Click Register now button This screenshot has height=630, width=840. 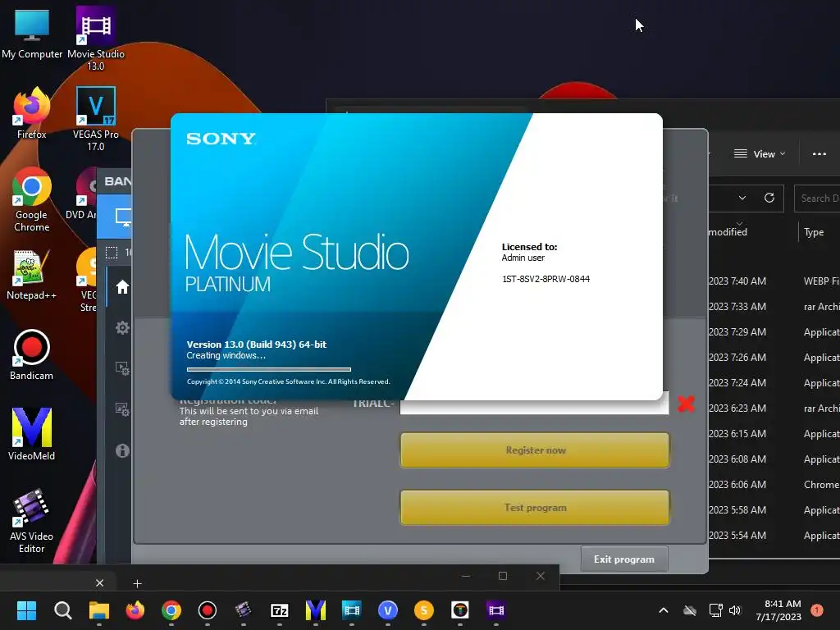tap(535, 450)
